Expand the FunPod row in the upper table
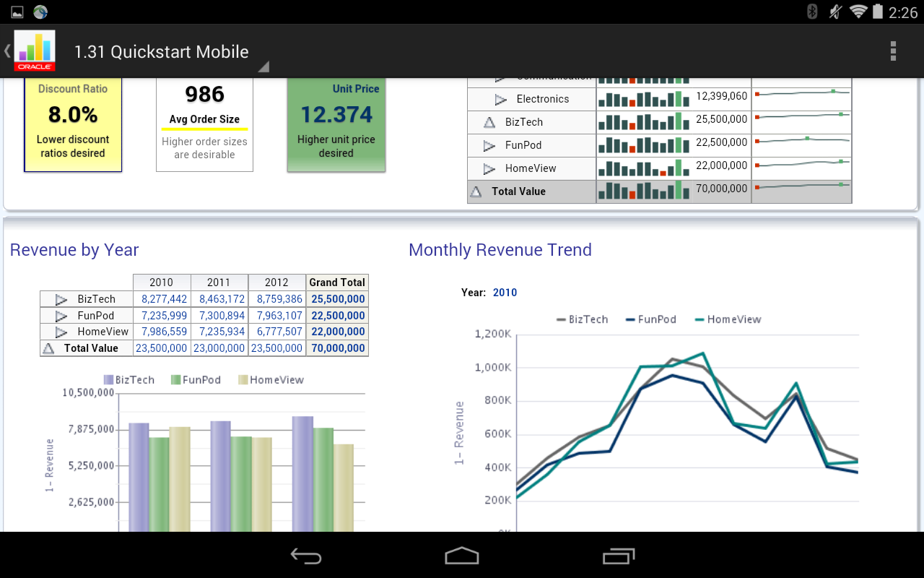The image size is (924, 578). pos(489,146)
